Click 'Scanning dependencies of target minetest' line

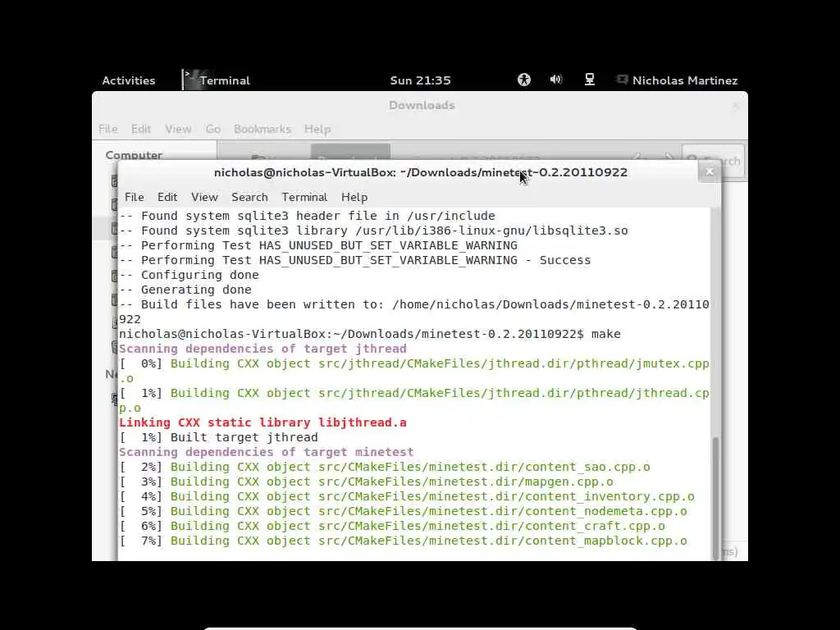(x=267, y=452)
